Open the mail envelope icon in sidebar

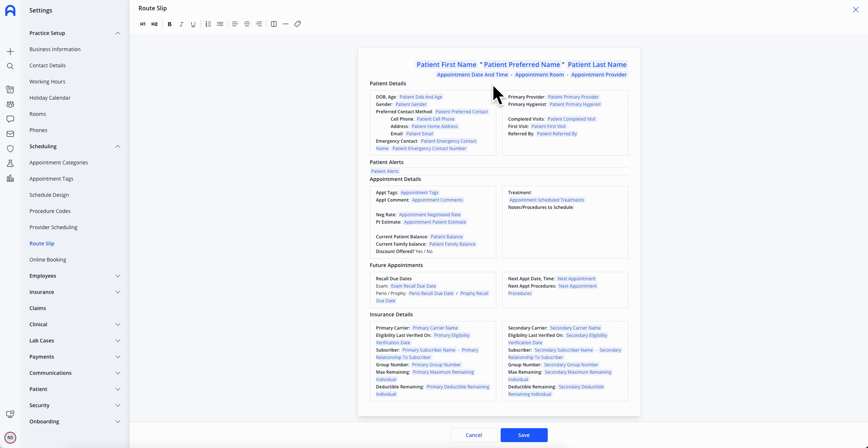[10, 134]
